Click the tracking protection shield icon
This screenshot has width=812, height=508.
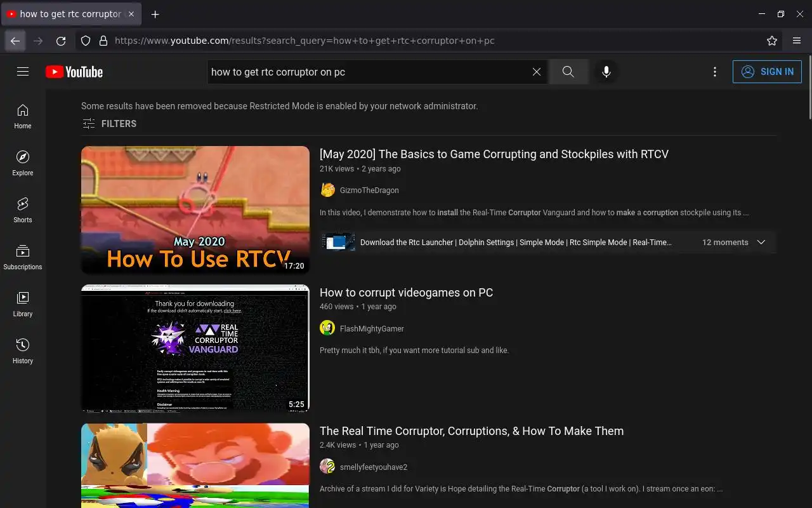(x=86, y=41)
